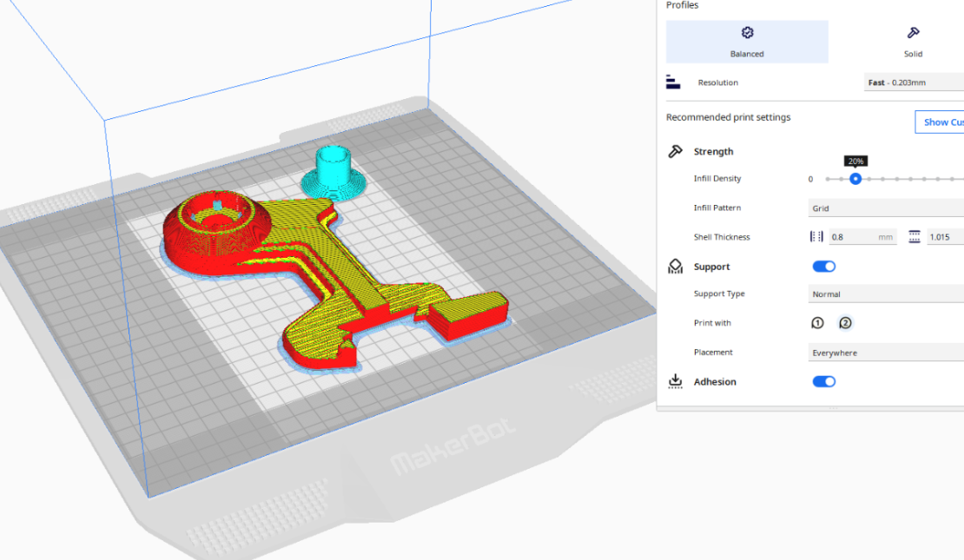Click the wall thickness icon beside 0.8

point(816,237)
